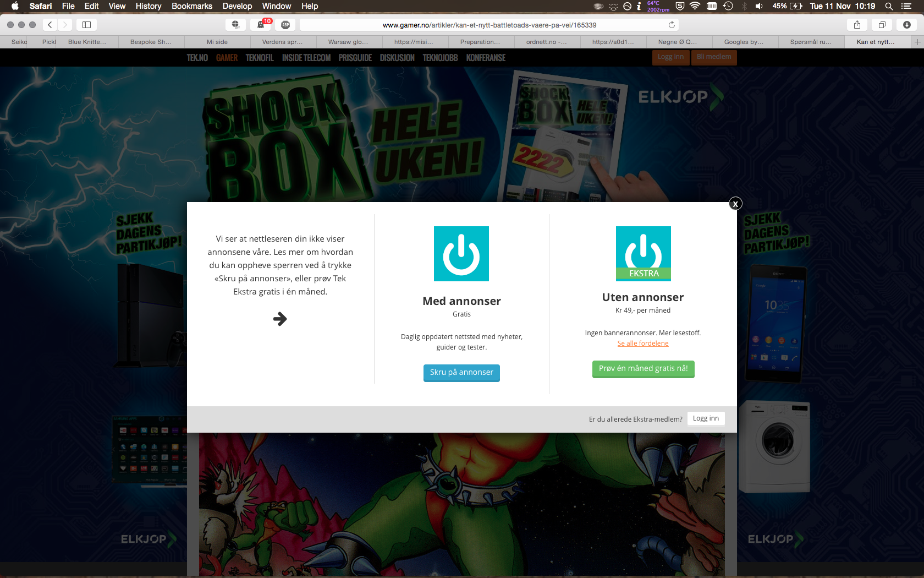This screenshot has width=924, height=578.
Task: Open the DISKUSJON nav link
Action: 397,58
